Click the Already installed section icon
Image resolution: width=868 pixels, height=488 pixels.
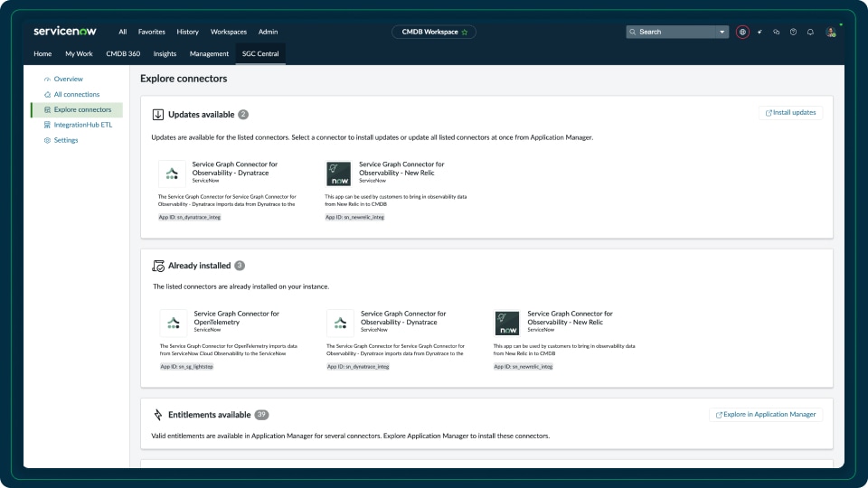coord(157,266)
